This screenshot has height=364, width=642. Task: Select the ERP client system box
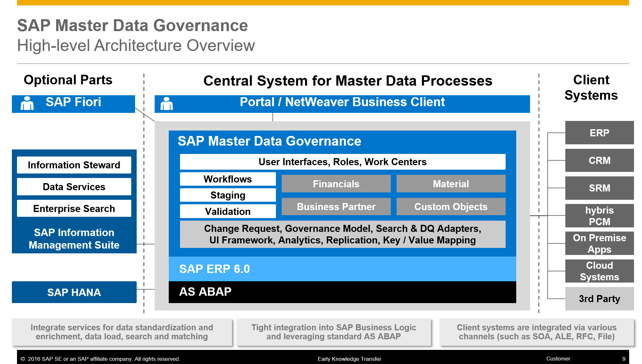pyautogui.click(x=599, y=133)
